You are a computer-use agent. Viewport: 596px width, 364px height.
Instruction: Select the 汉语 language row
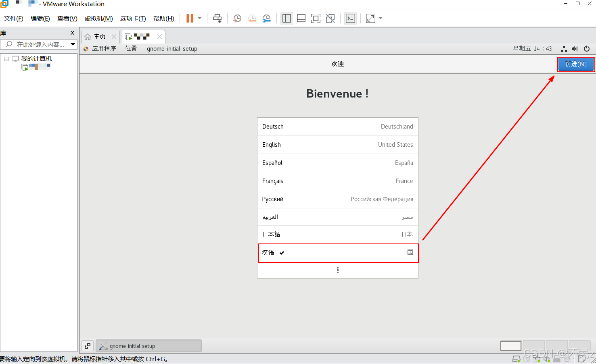(338, 253)
